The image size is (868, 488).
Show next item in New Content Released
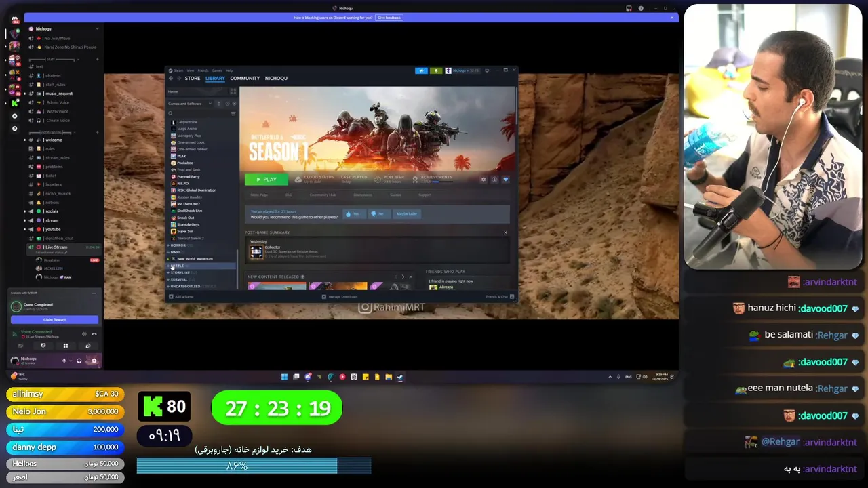click(403, 277)
